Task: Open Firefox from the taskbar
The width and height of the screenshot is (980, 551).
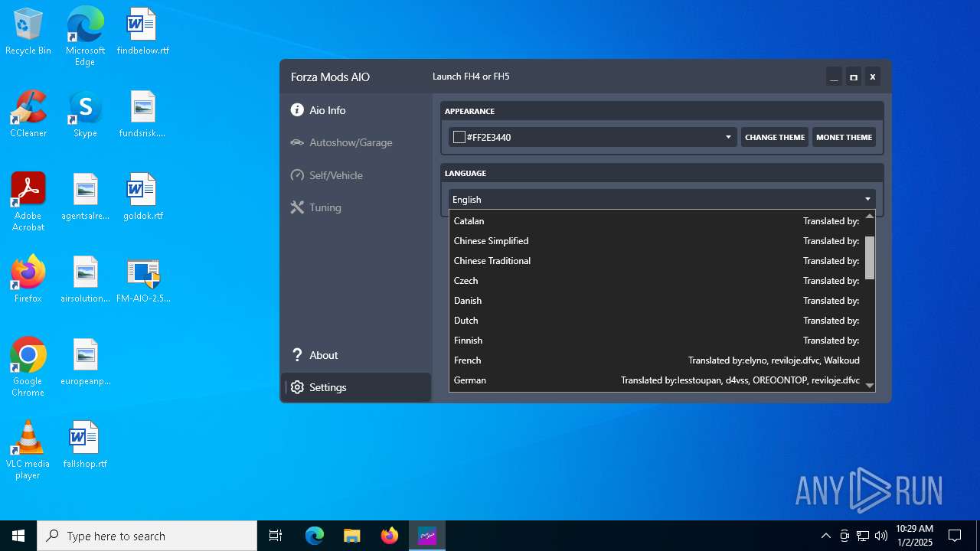Action: click(x=389, y=536)
